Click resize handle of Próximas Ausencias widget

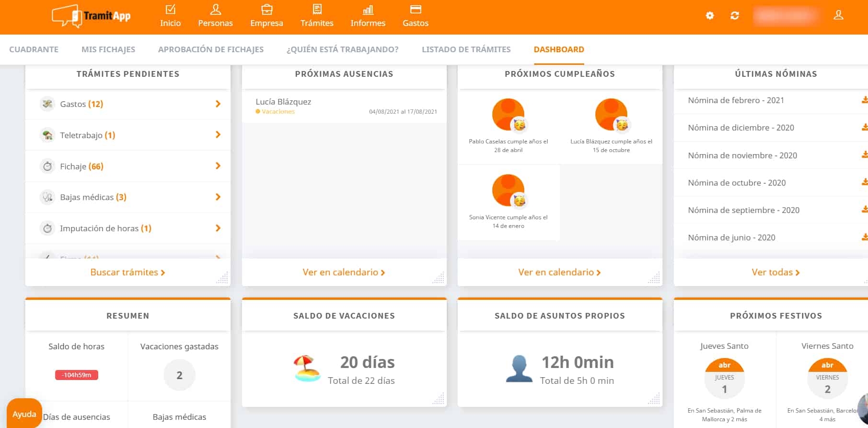click(439, 277)
